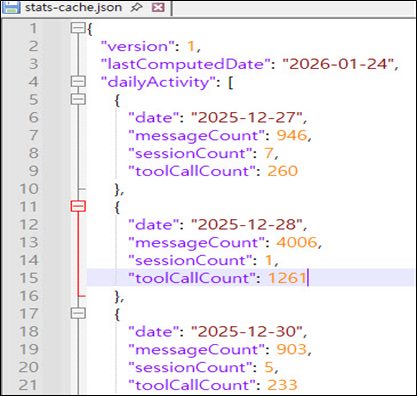The height and width of the screenshot is (397, 418).
Task: Click the closing brace on line 16
Action: click(x=117, y=296)
